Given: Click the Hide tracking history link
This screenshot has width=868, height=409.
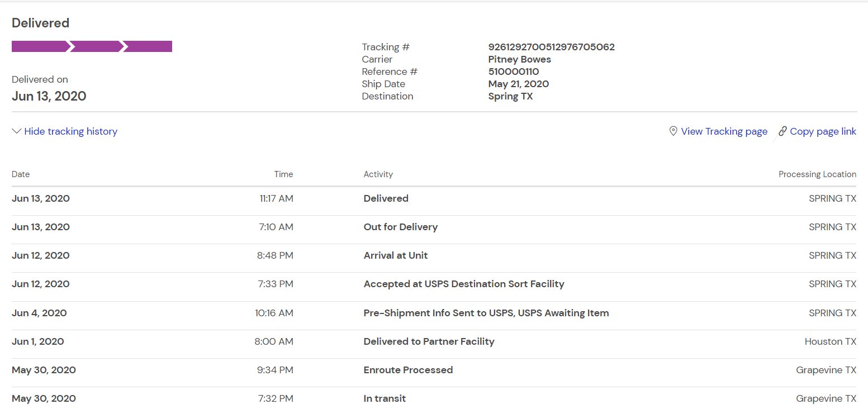Looking at the screenshot, I should [x=71, y=131].
